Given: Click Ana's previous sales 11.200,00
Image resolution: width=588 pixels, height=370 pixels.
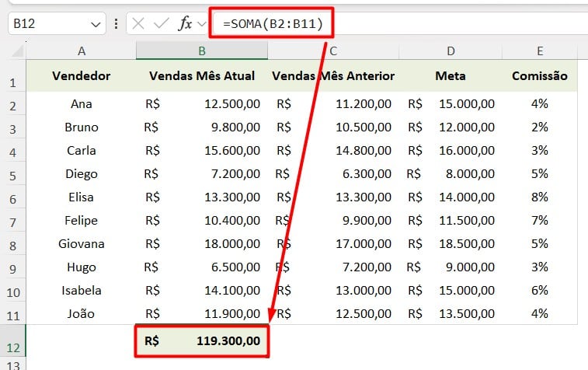Looking at the screenshot, I should (333, 103).
